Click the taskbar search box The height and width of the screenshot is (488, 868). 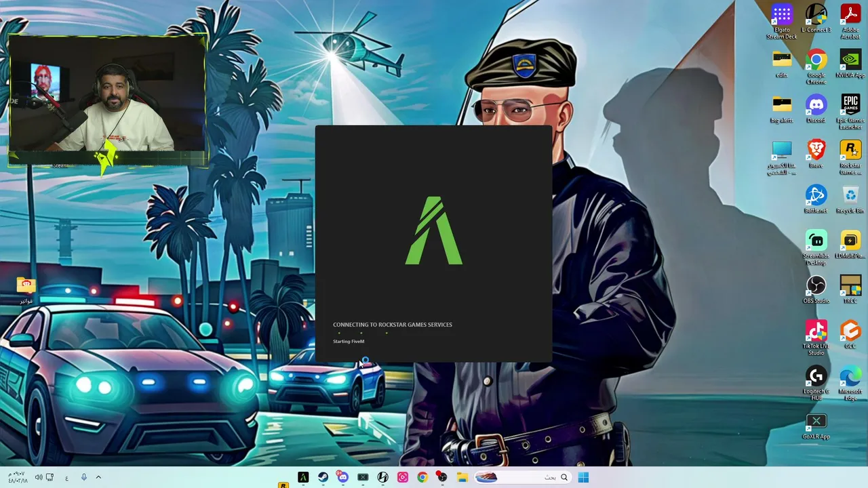click(x=522, y=477)
